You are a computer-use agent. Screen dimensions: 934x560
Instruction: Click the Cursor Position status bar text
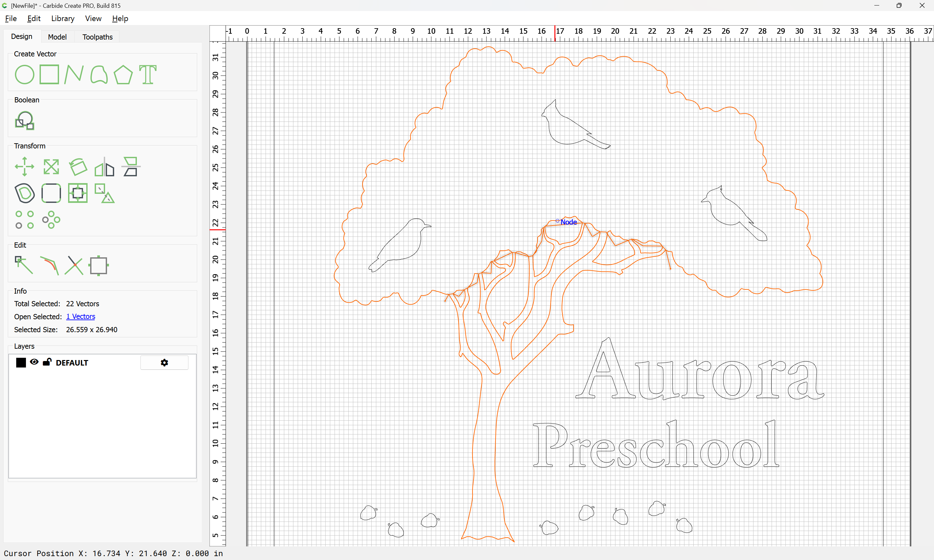pos(113,553)
